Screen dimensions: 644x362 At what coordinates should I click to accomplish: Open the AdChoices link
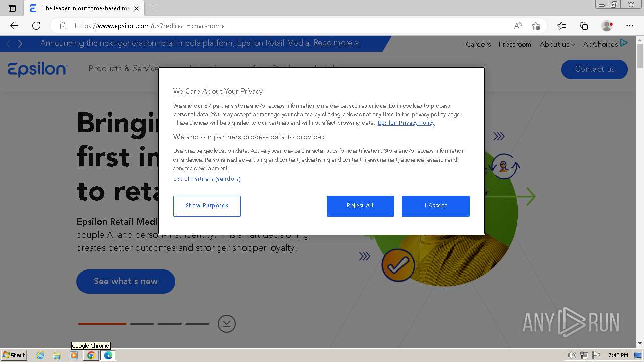point(605,44)
